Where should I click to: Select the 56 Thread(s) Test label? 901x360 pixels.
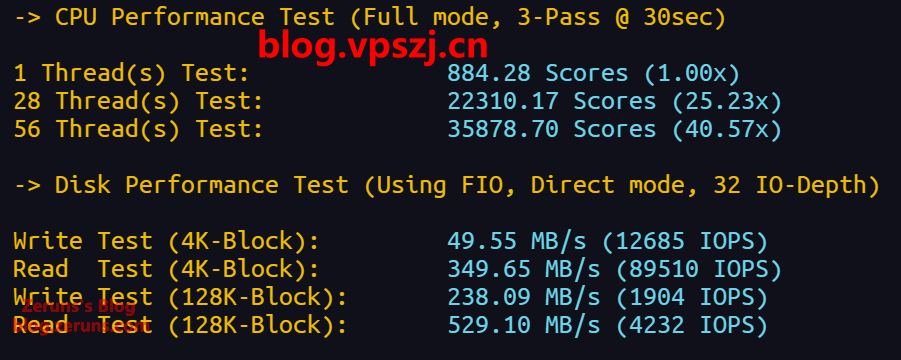coord(138,129)
